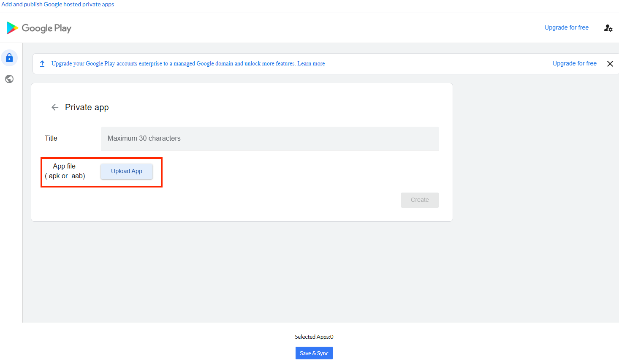619x364 pixels.
Task: Click the Private app heading
Action: pyautogui.click(x=87, y=107)
